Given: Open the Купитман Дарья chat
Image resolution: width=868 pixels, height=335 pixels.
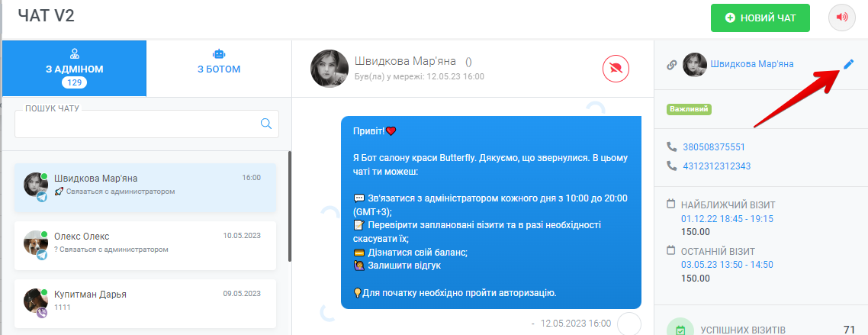Looking at the screenshot, I should [145, 304].
